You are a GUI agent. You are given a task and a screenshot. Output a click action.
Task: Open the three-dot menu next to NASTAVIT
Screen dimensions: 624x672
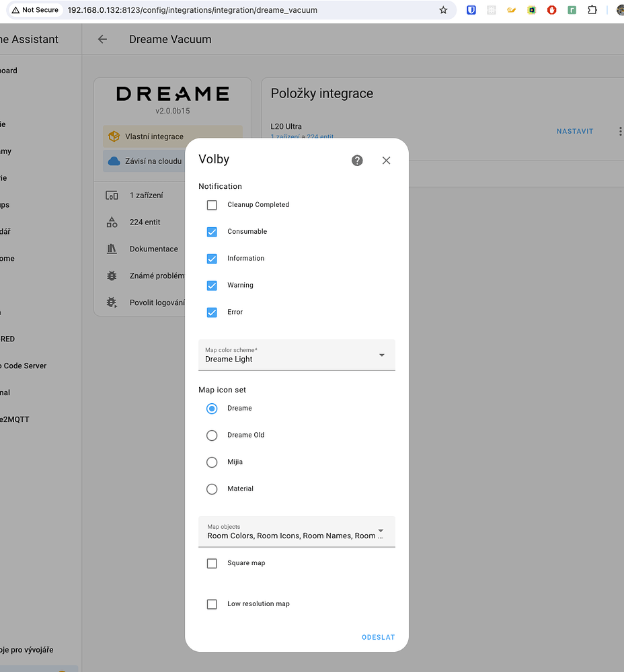tap(619, 131)
